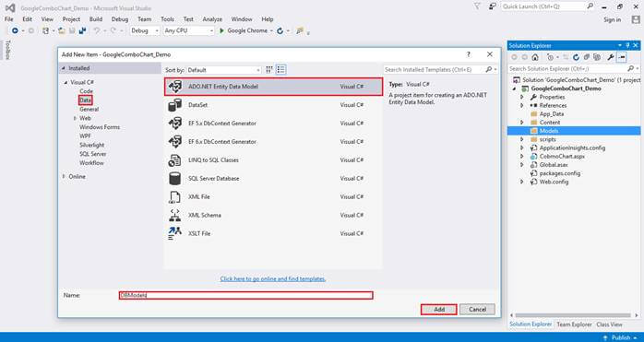Click the Navigate Backward toolbar icon
This screenshot has height=342, width=644.
pos(15,30)
